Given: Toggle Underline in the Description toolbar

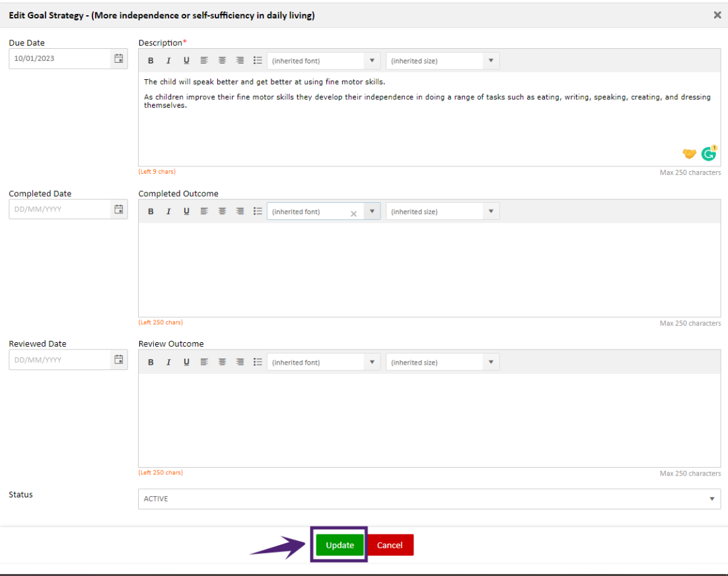Looking at the screenshot, I should (x=186, y=61).
